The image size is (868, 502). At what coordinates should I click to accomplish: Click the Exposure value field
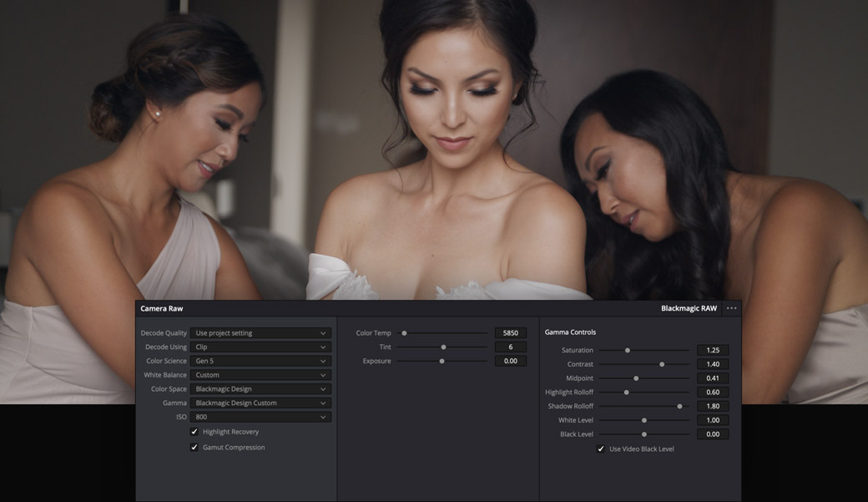tap(510, 361)
